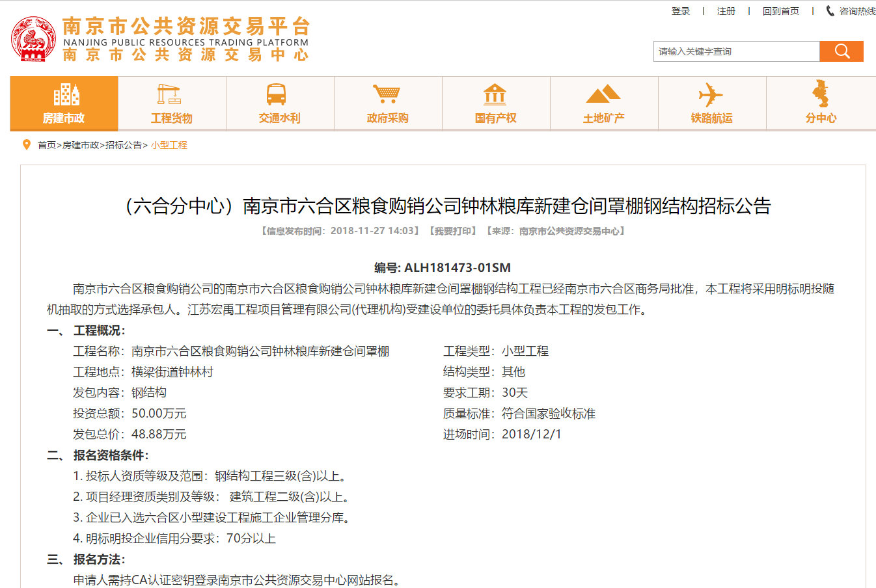Click the 发包总价 48.88万元 value
The image size is (876, 588).
pyautogui.click(x=159, y=434)
